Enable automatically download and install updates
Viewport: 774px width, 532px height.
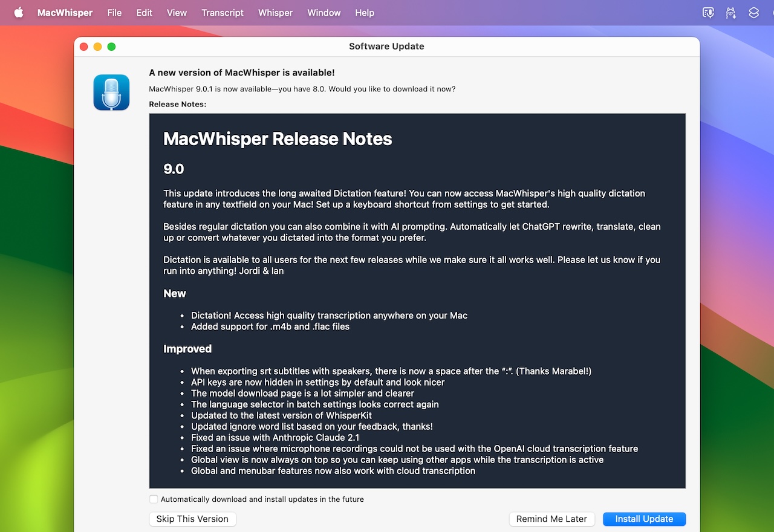point(154,499)
